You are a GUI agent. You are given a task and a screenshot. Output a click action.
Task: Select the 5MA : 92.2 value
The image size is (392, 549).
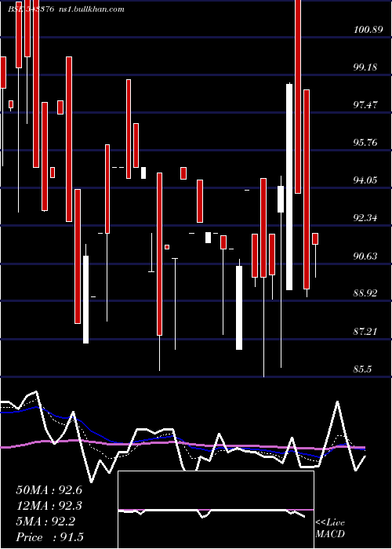point(45,522)
